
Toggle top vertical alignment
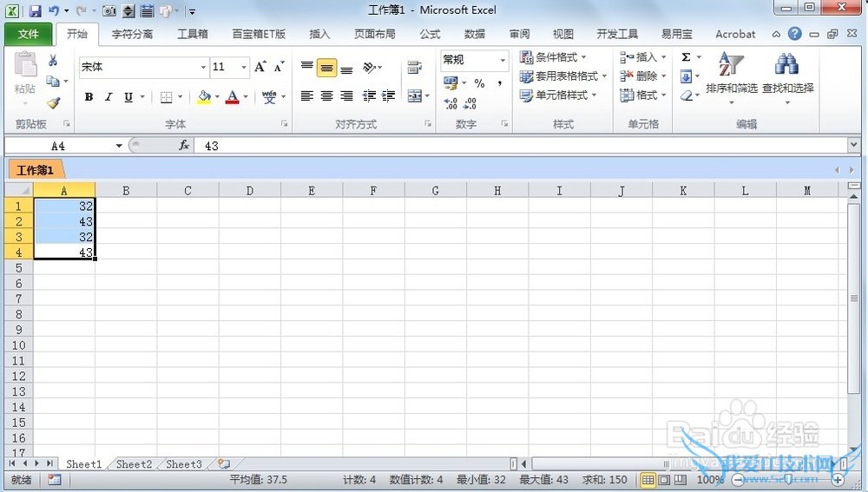306,67
